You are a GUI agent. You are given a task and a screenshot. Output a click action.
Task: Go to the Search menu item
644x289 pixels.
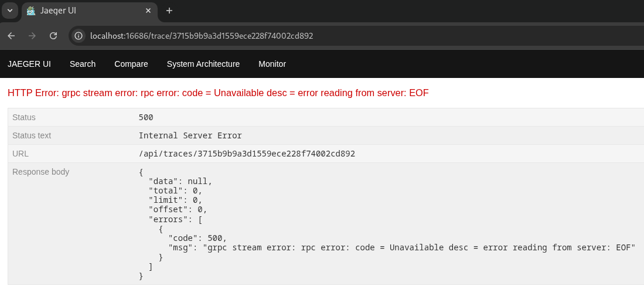click(83, 64)
